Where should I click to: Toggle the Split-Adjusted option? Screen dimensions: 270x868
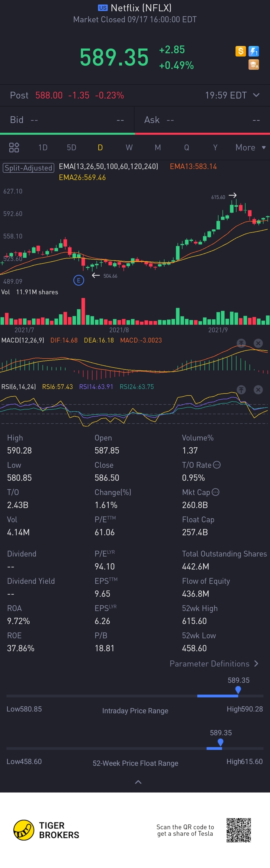[x=28, y=168]
